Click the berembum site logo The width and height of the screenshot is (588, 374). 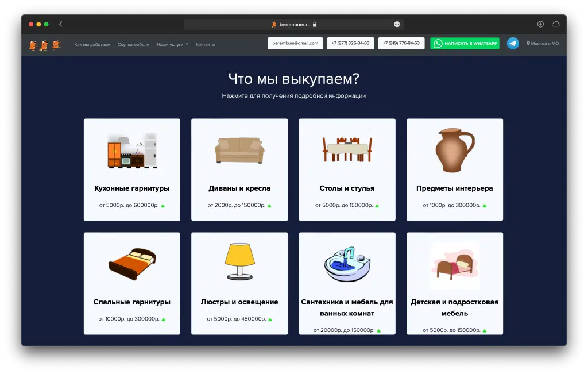coord(45,45)
